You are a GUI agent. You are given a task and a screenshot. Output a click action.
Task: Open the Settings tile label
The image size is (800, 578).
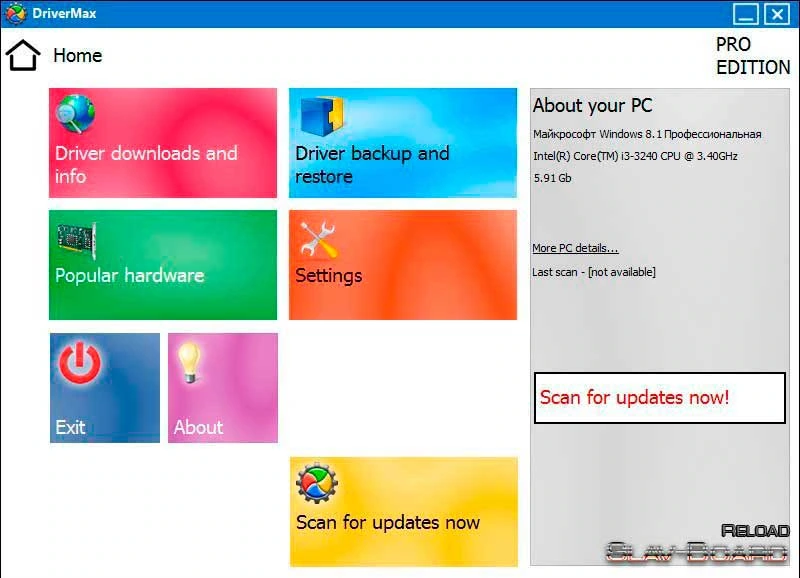click(x=329, y=275)
